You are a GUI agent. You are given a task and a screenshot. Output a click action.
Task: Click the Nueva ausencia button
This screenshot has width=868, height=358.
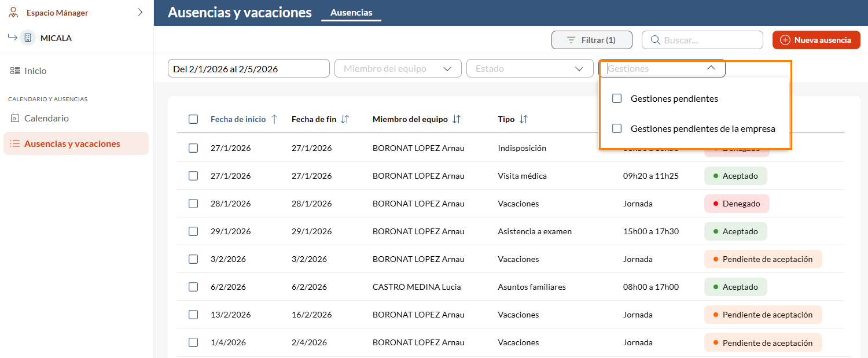tap(816, 40)
